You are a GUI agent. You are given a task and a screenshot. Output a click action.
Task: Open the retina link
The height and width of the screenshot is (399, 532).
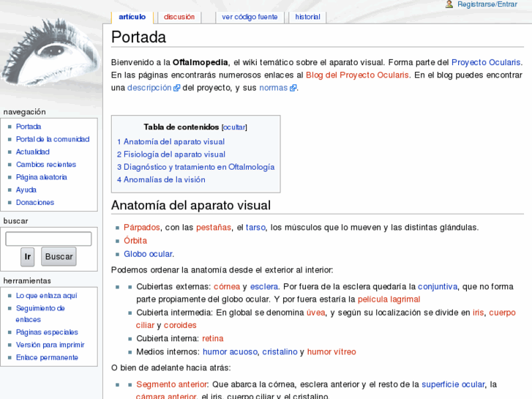[213, 338]
